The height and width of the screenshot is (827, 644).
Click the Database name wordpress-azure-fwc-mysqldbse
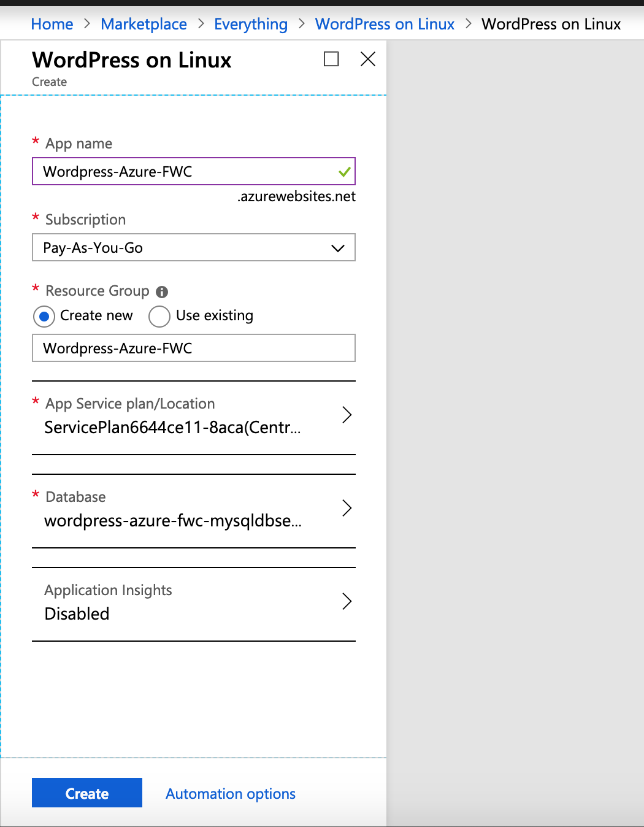pos(173,521)
